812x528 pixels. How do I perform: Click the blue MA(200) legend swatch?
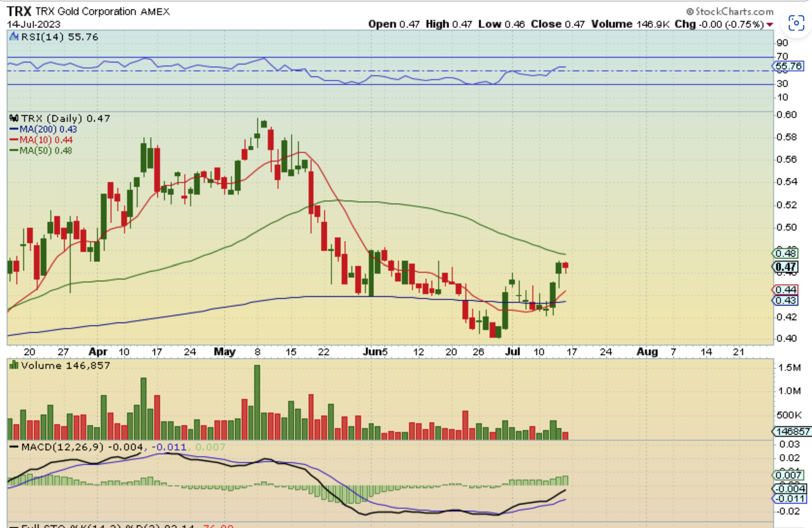pyautogui.click(x=14, y=129)
